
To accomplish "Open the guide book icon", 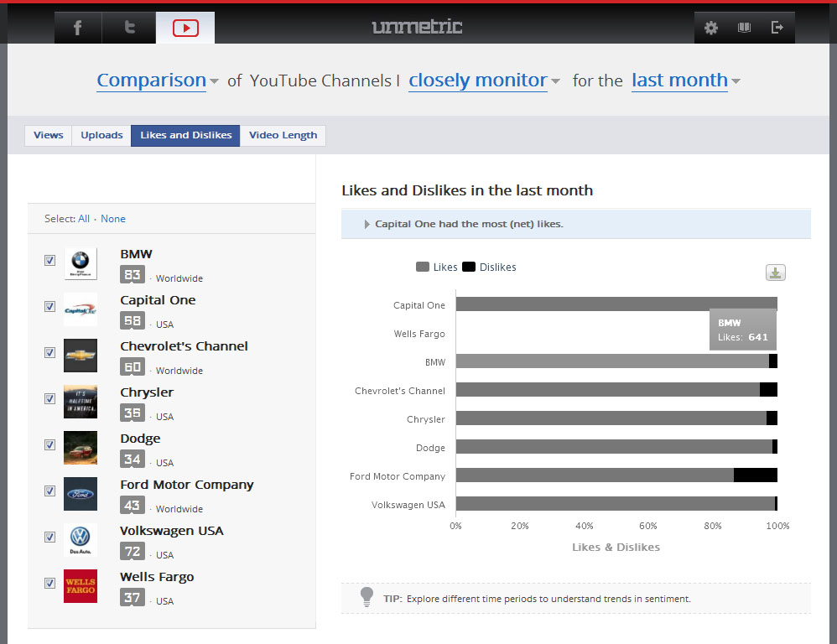I will click(744, 27).
